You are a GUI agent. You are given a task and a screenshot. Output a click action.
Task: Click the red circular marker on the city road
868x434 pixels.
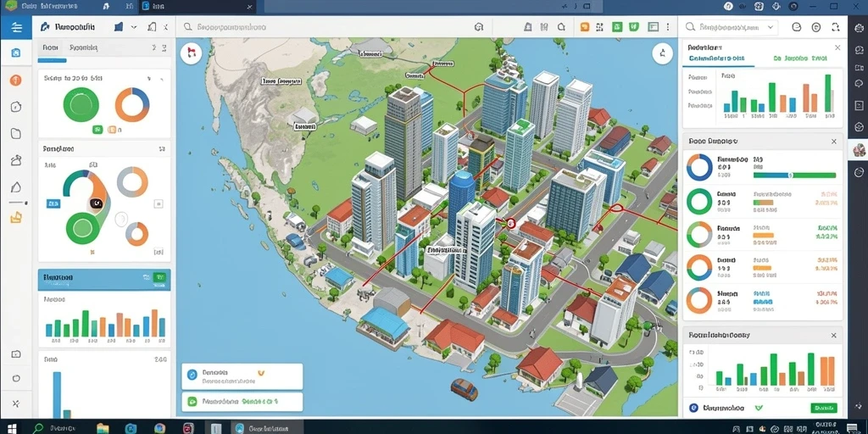tap(510, 223)
